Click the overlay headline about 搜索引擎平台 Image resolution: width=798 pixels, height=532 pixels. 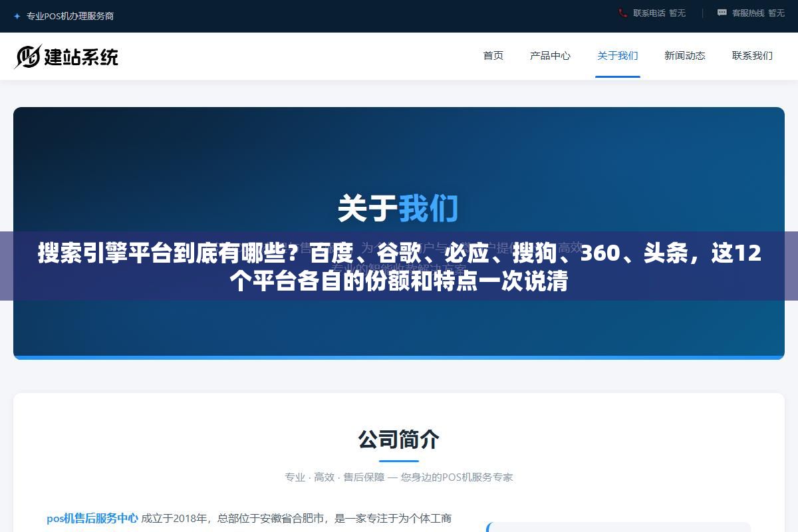click(399, 267)
